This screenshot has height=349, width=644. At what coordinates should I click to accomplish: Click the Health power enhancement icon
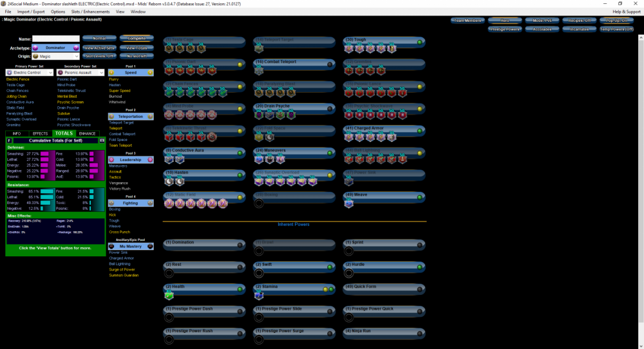coord(169,295)
